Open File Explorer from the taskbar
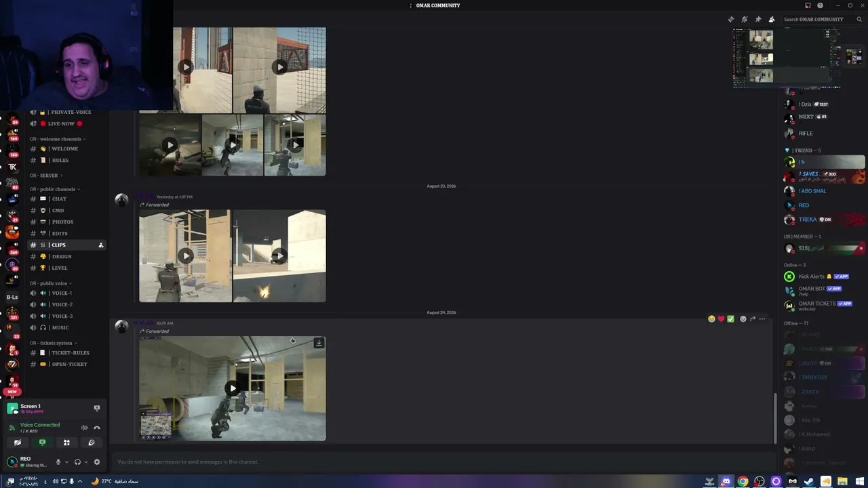 tap(842, 481)
